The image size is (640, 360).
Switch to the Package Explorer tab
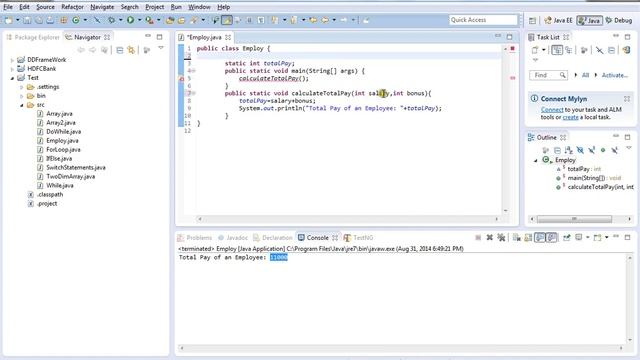[x=33, y=37]
